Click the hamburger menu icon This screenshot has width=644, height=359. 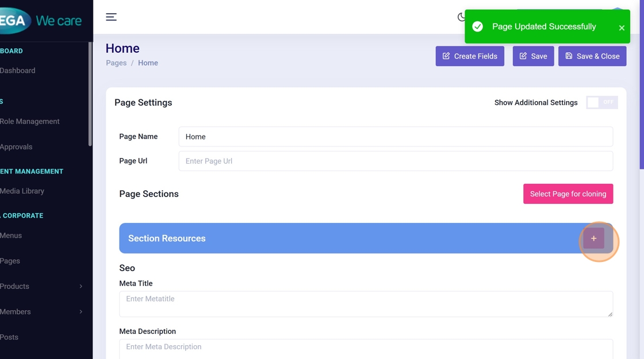coord(111,17)
